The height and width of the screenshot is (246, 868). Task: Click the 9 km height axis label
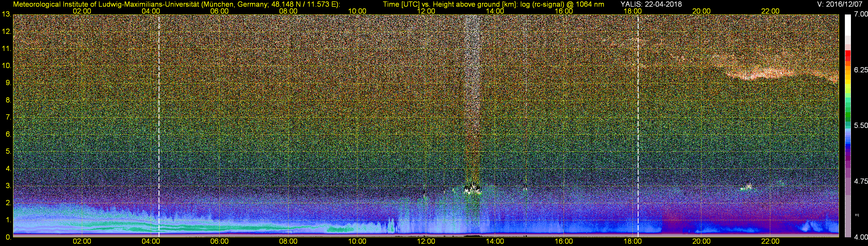(x=8, y=83)
